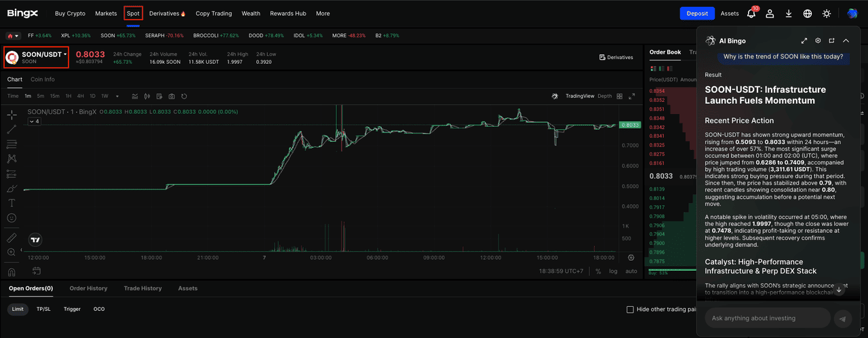This screenshot has height=338, width=868.
Task: Toggle log scale on chart
Action: 613,271
